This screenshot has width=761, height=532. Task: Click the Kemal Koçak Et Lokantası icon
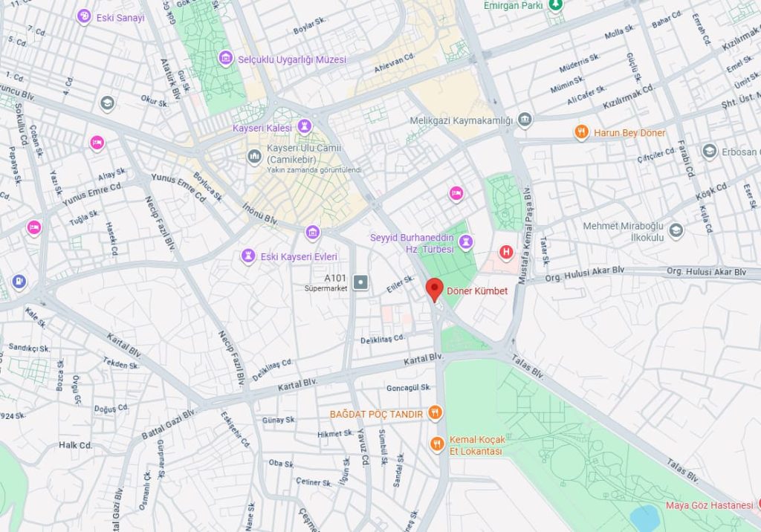click(437, 444)
